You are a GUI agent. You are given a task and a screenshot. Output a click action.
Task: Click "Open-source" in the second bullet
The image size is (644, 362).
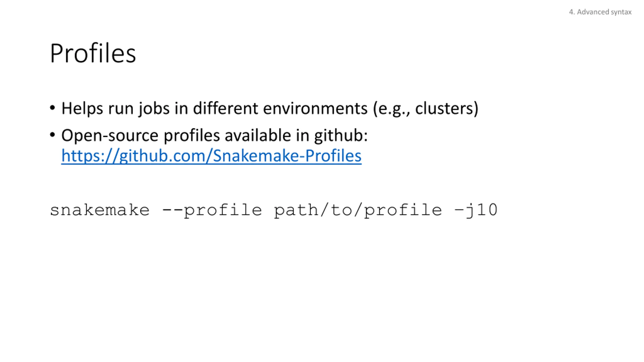click(x=110, y=135)
